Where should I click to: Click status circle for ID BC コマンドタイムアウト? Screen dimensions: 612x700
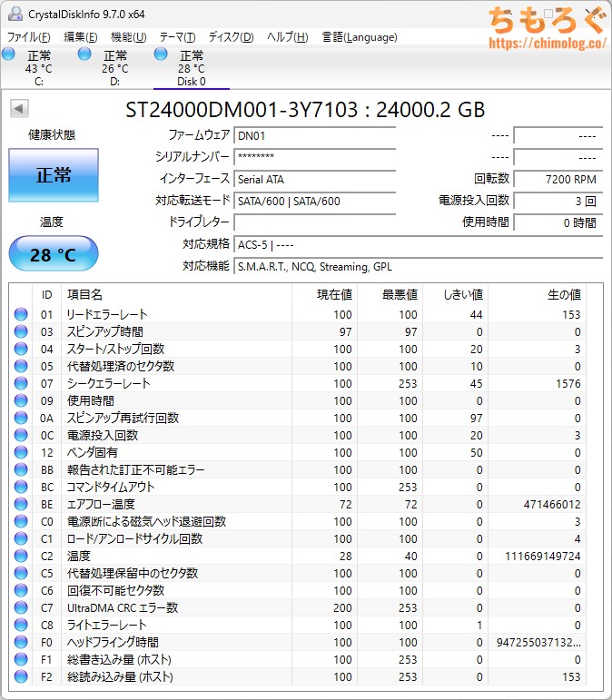click(x=21, y=487)
